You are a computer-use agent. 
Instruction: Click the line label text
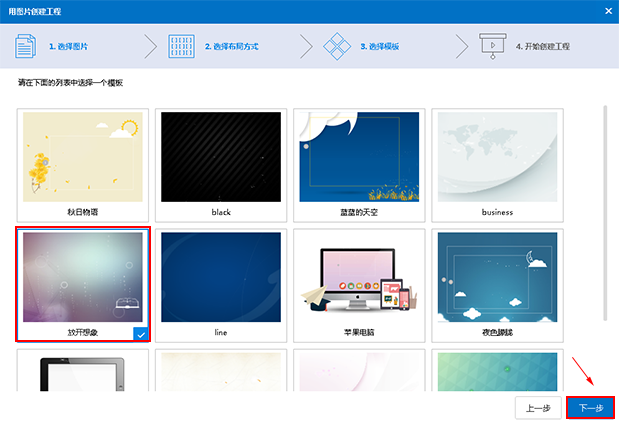click(221, 333)
